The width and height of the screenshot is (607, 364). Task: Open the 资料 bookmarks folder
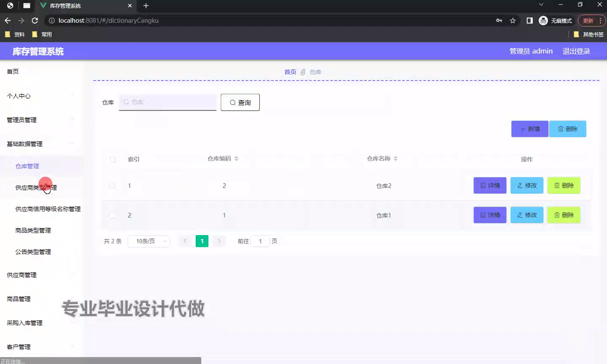(15, 35)
